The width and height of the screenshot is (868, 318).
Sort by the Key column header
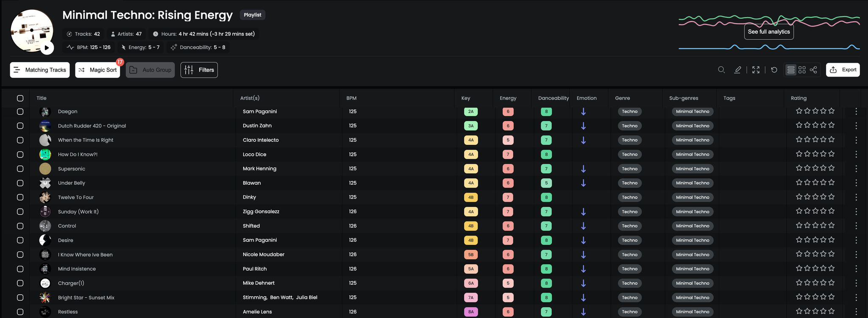click(x=466, y=98)
